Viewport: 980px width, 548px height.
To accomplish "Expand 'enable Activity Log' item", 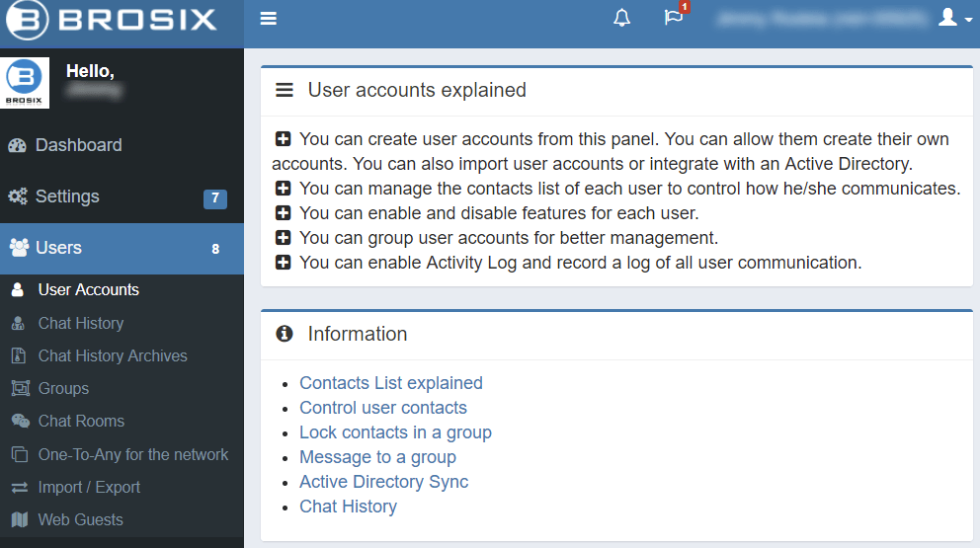I will [284, 263].
